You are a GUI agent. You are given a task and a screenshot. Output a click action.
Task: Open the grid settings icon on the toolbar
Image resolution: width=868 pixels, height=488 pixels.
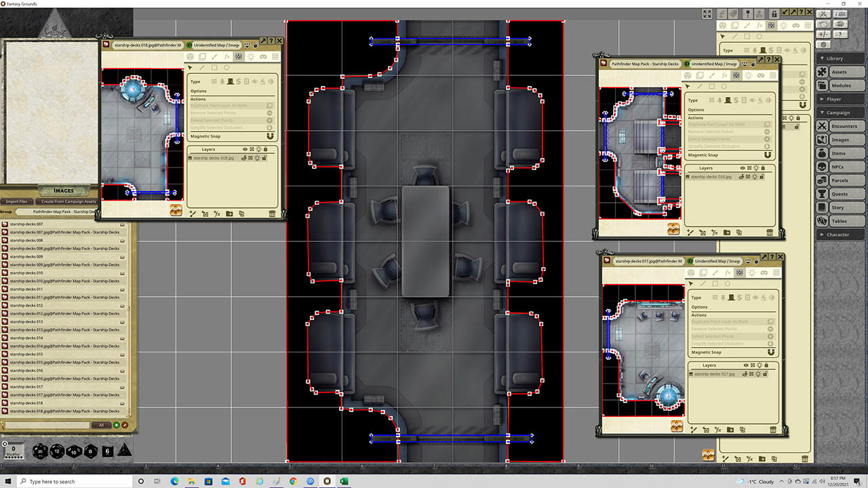pyautogui.click(x=275, y=56)
